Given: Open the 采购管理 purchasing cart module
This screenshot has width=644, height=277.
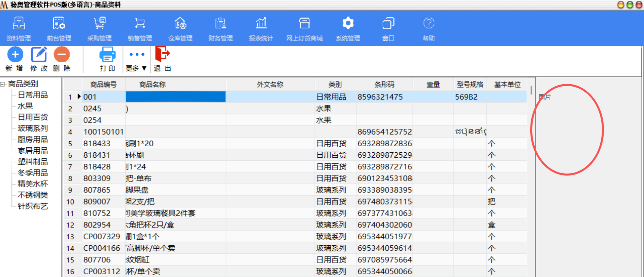Looking at the screenshot, I should pyautogui.click(x=99, y=29).
